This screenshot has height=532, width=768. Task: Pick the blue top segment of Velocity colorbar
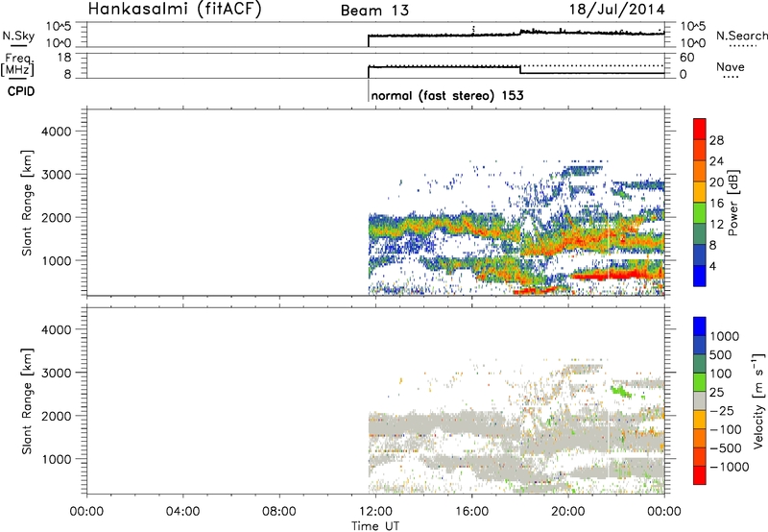[700, 326]
